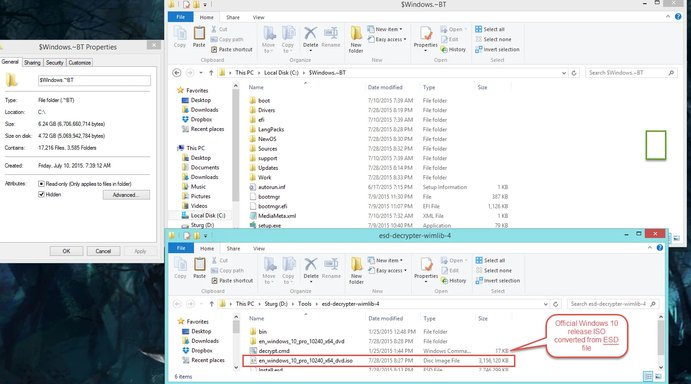Viewport: 691px width, 384px height.
Task: Click Search $Windows.~BT search box
Action: (631, 73)
